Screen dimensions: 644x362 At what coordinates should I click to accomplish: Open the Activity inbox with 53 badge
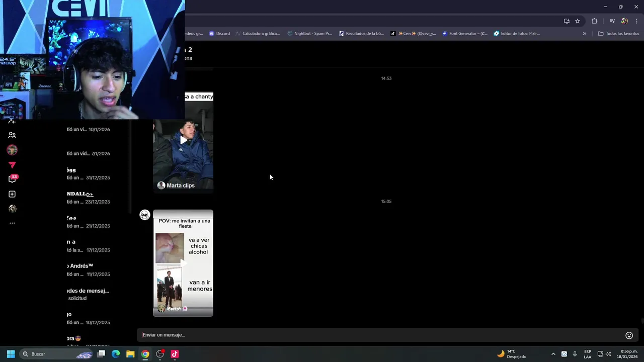(12, 179)
